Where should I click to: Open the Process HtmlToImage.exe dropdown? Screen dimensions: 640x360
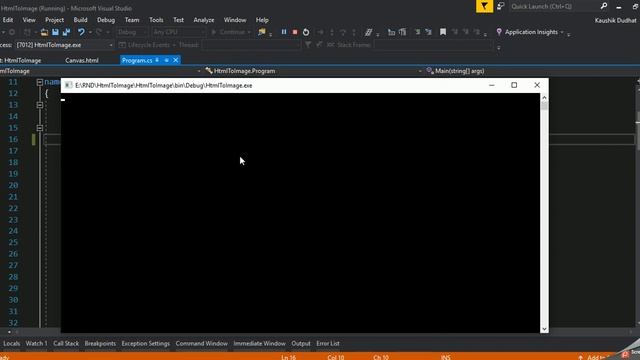pyautogui.click(x=64, y=45)
